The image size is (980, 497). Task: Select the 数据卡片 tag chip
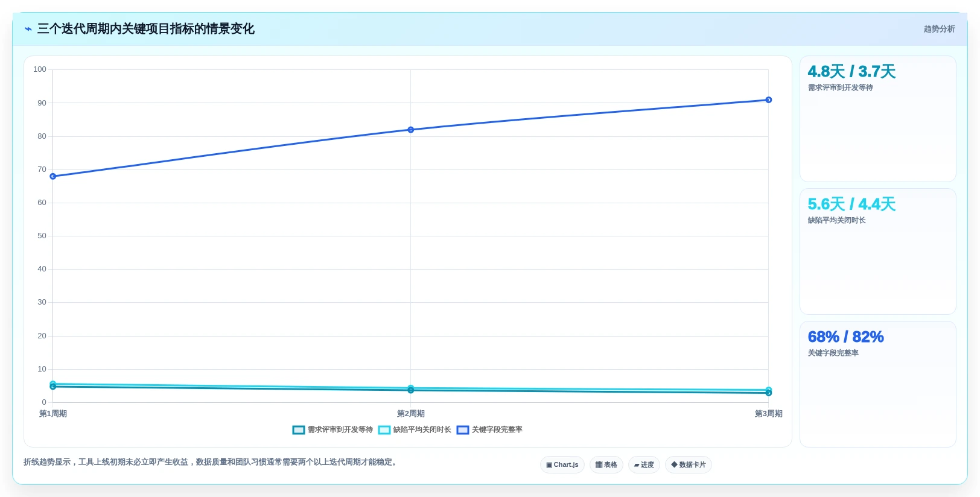pos(689,465)
